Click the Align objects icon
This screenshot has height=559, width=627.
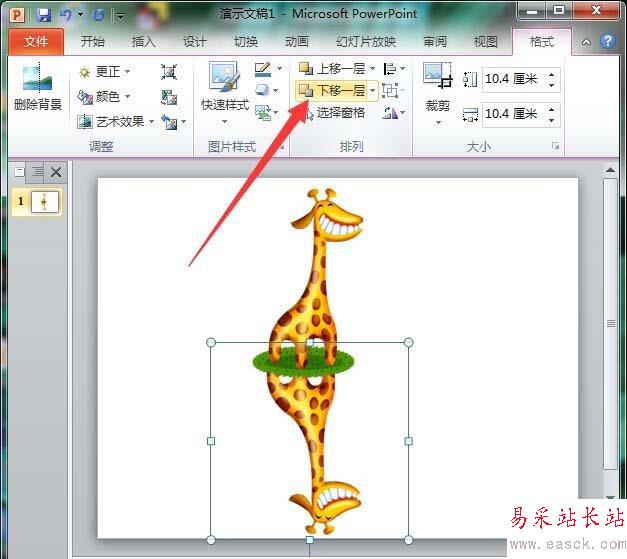click(390, 69)
